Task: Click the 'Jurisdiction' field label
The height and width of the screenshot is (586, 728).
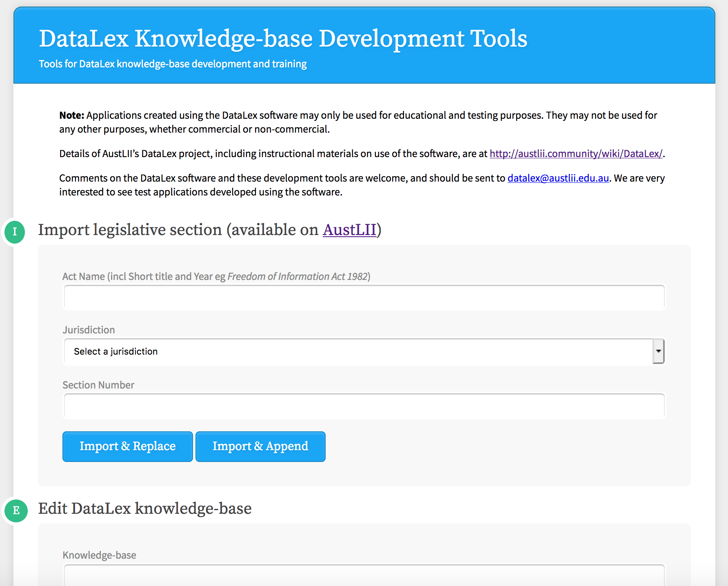Action: [89, 330]
